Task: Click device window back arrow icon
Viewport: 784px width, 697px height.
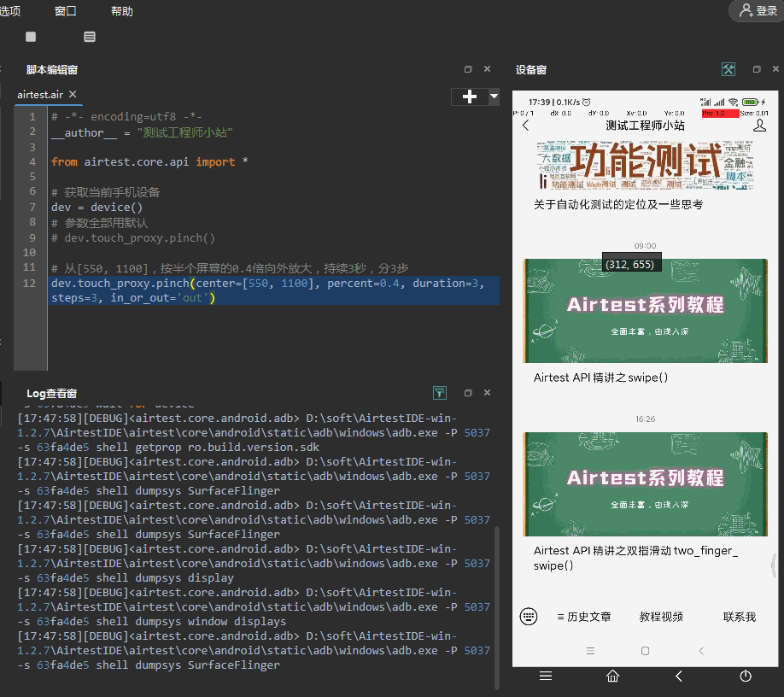Action: pyautogui.click(x=678, y=676)
